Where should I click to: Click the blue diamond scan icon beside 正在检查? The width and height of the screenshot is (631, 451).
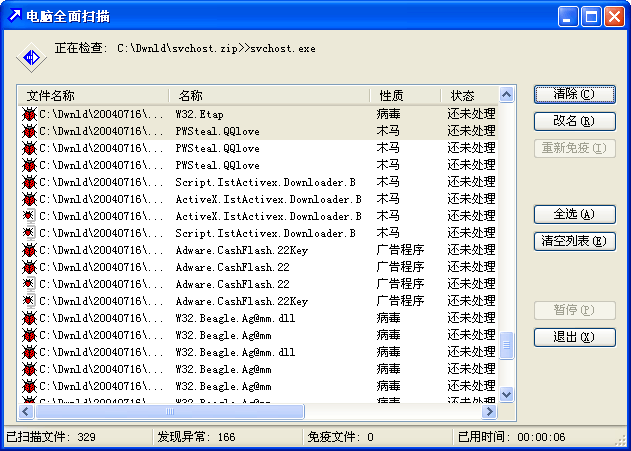coord(31,58)
